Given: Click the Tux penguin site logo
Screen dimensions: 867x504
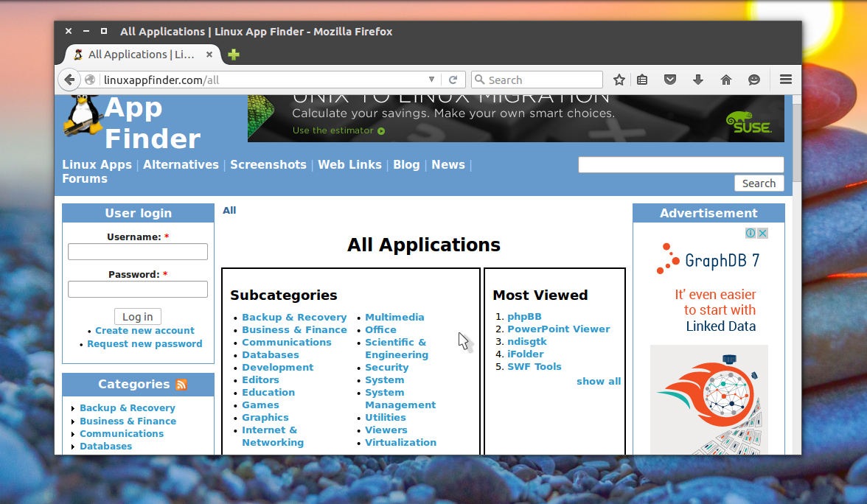Looking at the screenshot, I should pyautogui.click(x=83, y=115).
